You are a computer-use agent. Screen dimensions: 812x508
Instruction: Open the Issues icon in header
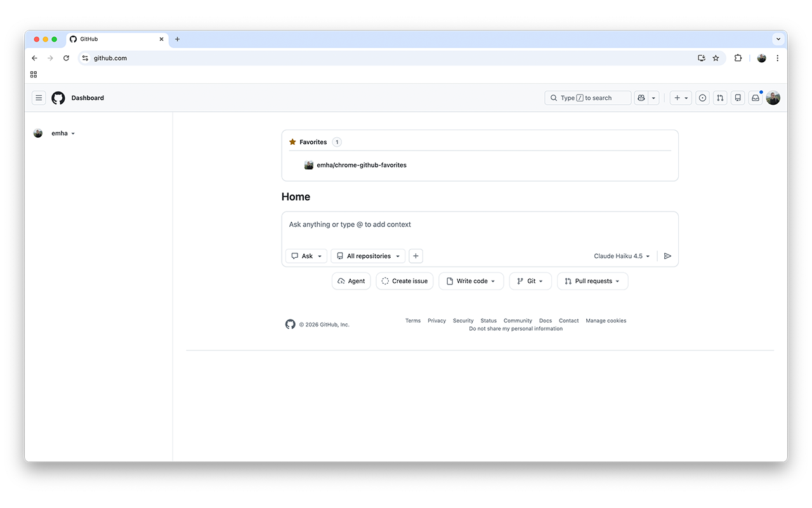click(702, 98)
